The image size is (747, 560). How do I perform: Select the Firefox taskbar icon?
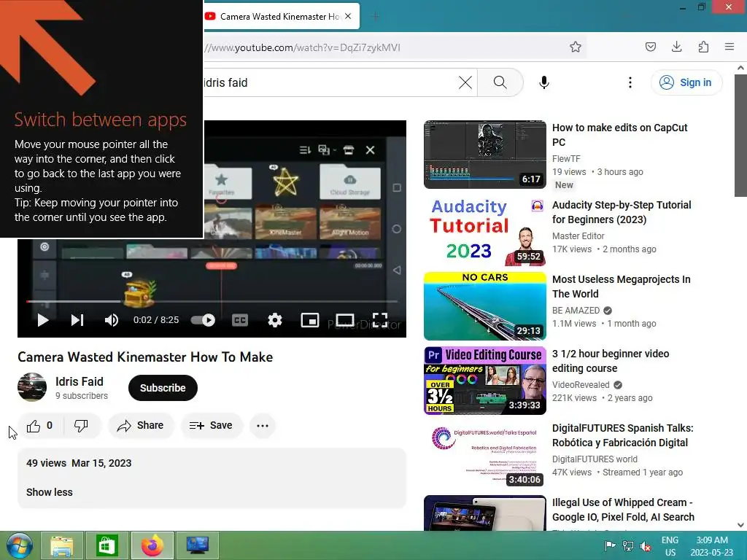[x=152, y=545]
